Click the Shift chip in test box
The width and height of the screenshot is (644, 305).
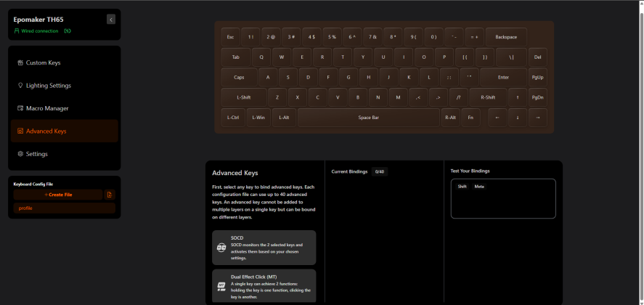coord(462,187)
